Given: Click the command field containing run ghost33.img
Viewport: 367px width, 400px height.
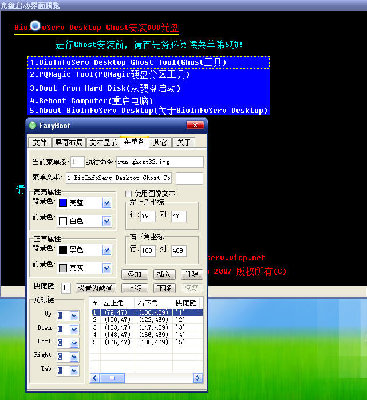Looking at the screenshot, I should tap(160, 162).
